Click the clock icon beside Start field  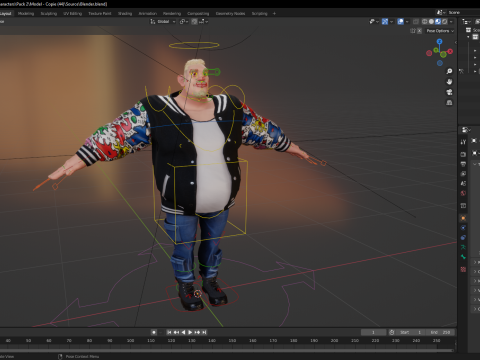(x=392, y=332)
